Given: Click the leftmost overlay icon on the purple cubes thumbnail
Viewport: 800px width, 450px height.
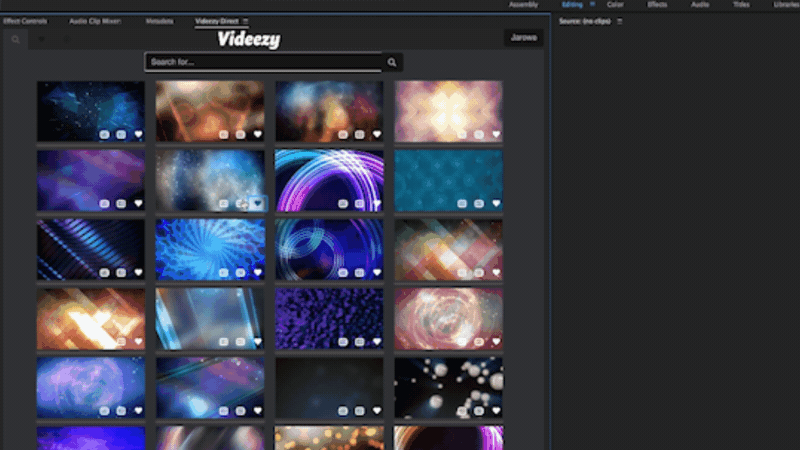Looking at the screenshot, I should tap(343, 341).
